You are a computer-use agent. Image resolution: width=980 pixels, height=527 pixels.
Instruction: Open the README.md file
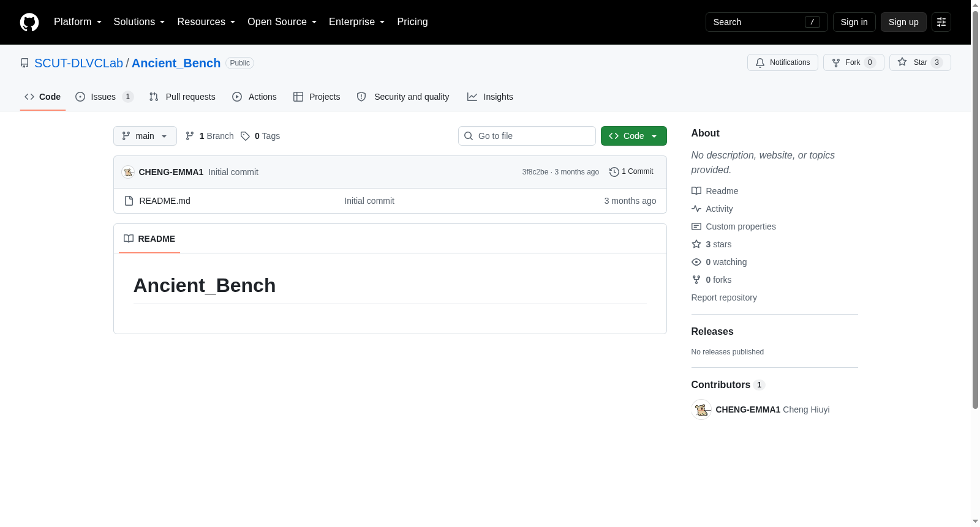pos(165,201)
